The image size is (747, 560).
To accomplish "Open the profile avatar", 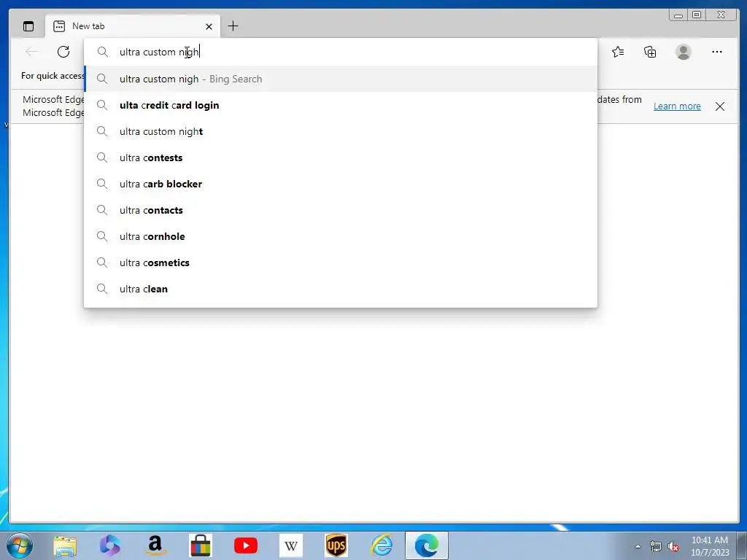I will click(x=683, y=52).
